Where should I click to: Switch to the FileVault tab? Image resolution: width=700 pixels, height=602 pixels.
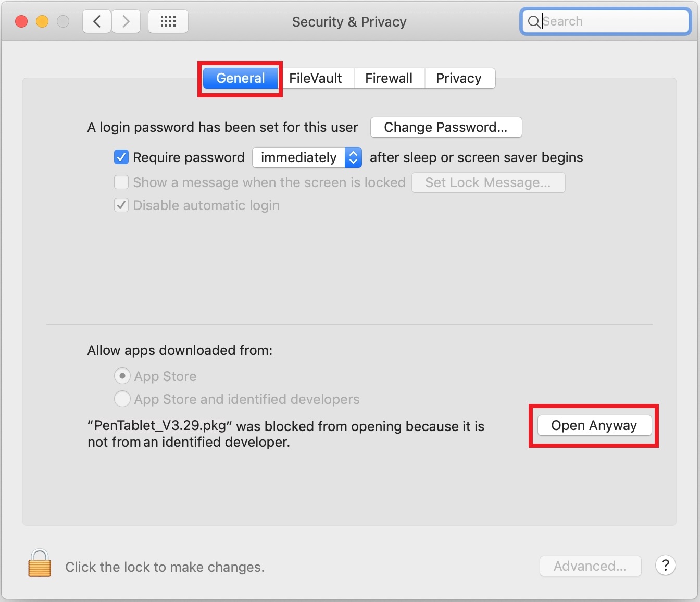(316, 78)
